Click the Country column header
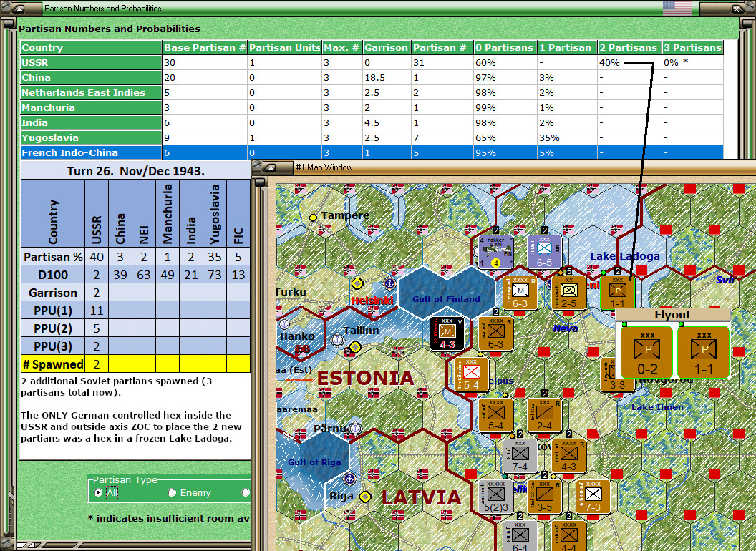Image resolution: width=756 pixels, height=551 pixels. (x=91, y=47)
